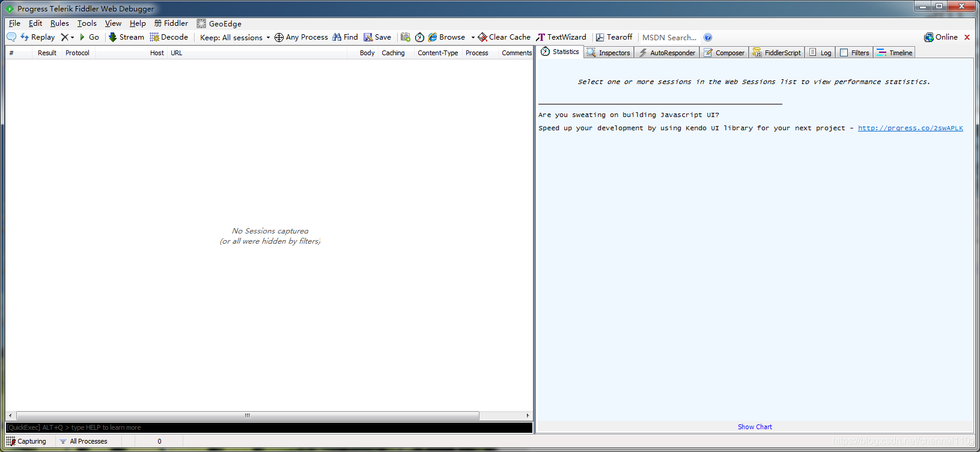Switch to the Inspectors tab
The image size is (980, 452).
tap(609, 53)
